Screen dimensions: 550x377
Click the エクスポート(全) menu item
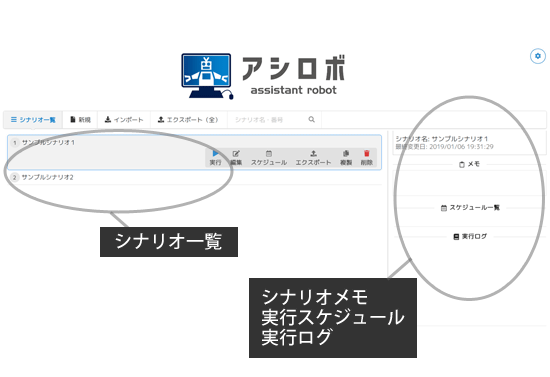189,120
